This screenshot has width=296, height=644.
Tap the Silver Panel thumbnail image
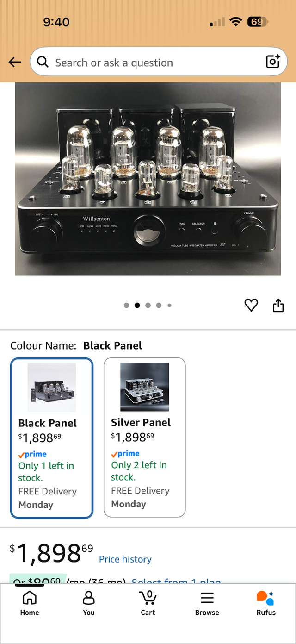pyautogui.click(x=144, y=387)
